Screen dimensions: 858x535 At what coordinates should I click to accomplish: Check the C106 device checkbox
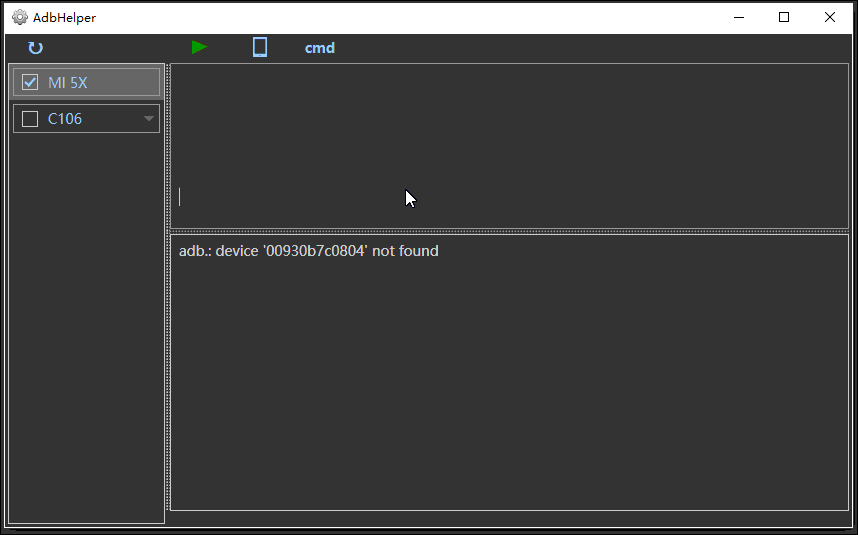point(30,119)
